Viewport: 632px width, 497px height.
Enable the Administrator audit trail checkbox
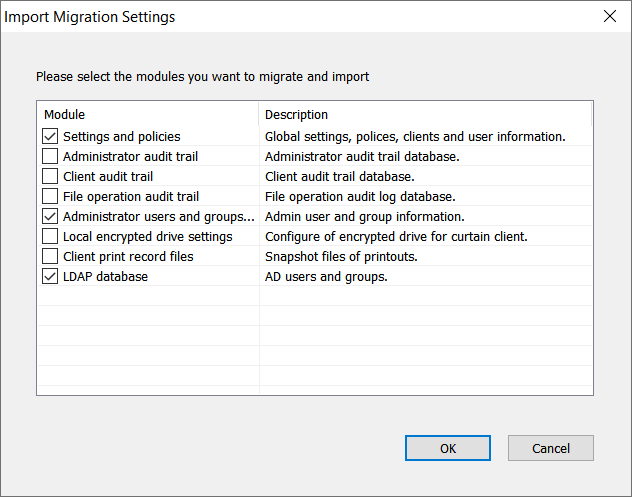coord(50,156)
